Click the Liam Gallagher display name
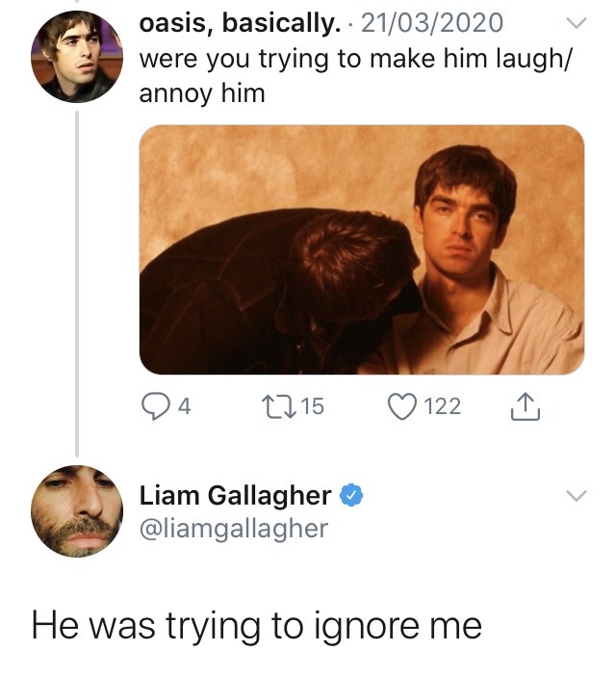Viewport: 616px width, 676px height. coord(236,495)
